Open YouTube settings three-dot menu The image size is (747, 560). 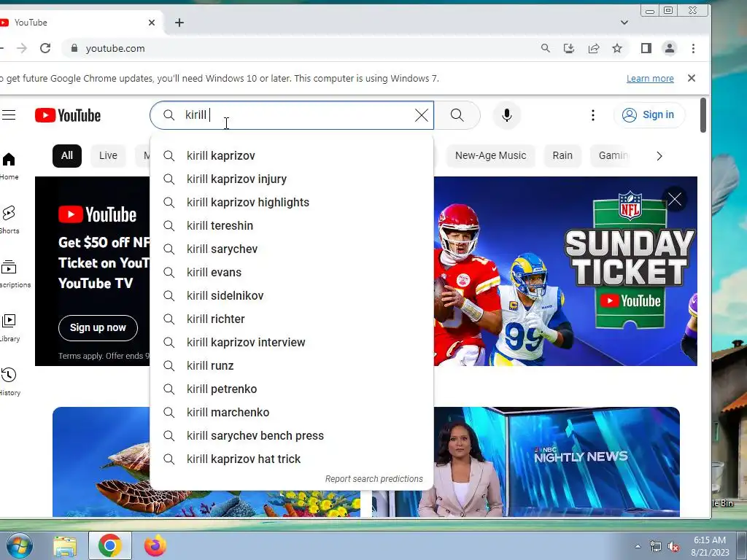592,115
